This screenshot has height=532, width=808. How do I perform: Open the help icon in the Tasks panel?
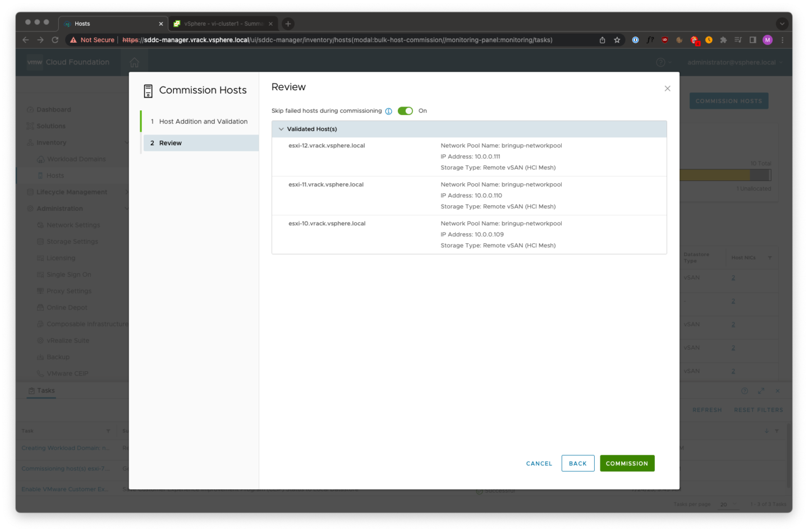click(745, 390)
